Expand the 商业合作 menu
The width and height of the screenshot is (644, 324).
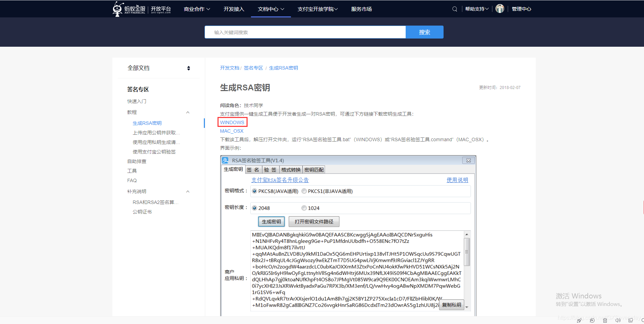click(x=197, y=9)
